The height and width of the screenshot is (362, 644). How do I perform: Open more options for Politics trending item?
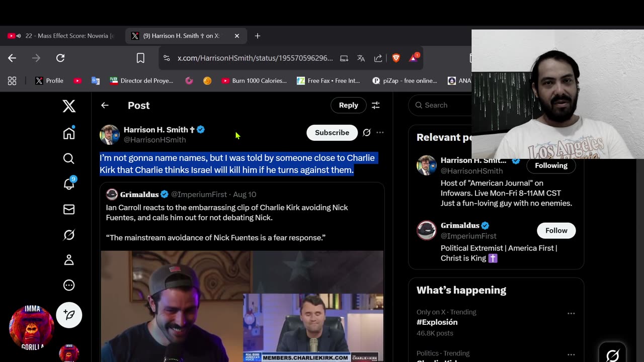571,354
